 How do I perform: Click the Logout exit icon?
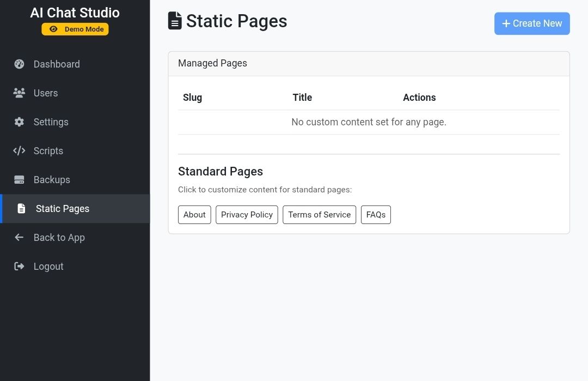coord(19,267)
